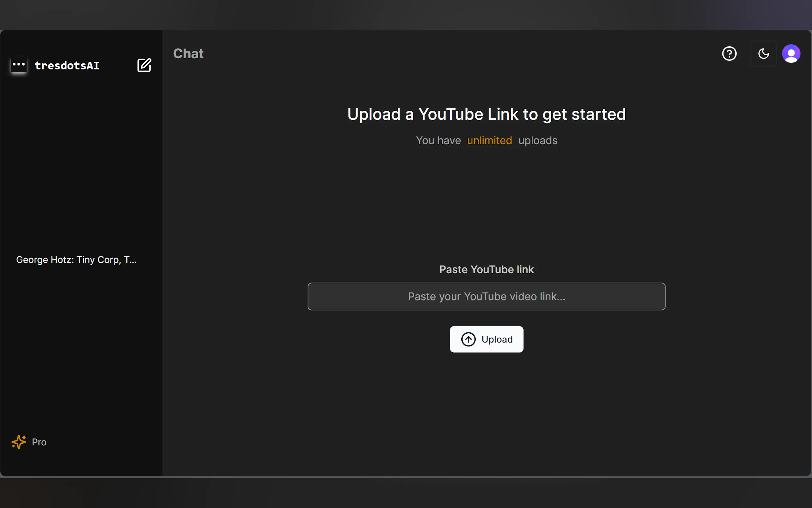Toggle dark mode with the moon icon
Viewport: 812px width, 508px height.
763,54
